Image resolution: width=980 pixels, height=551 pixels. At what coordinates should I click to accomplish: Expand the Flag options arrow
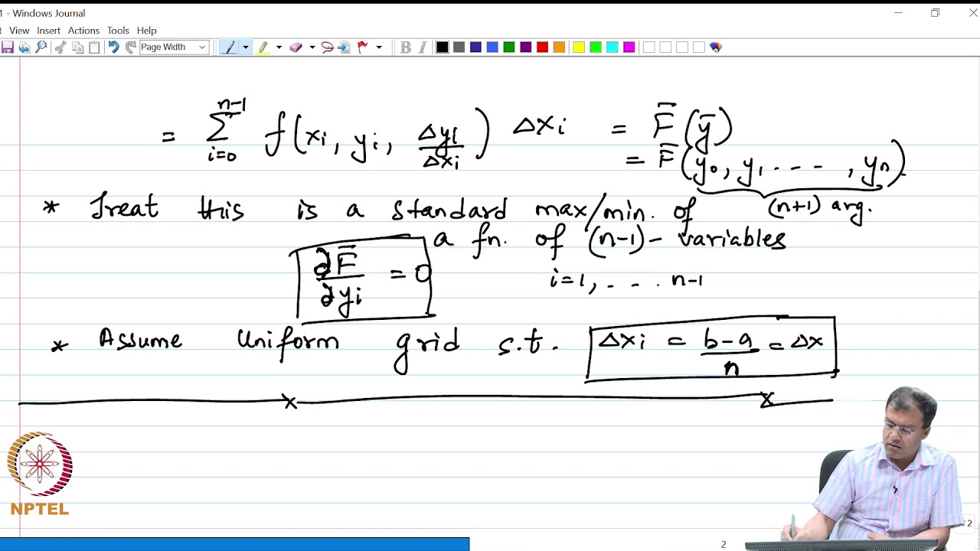point(378,47)
